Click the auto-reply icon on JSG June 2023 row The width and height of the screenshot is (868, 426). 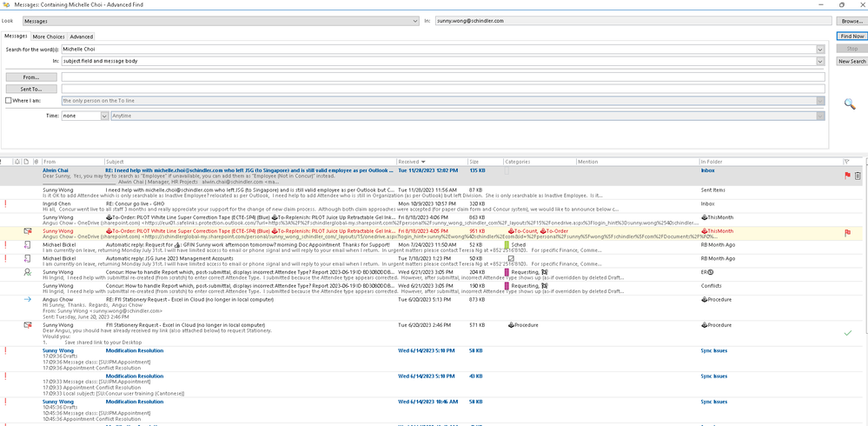(x=27, y=258)
